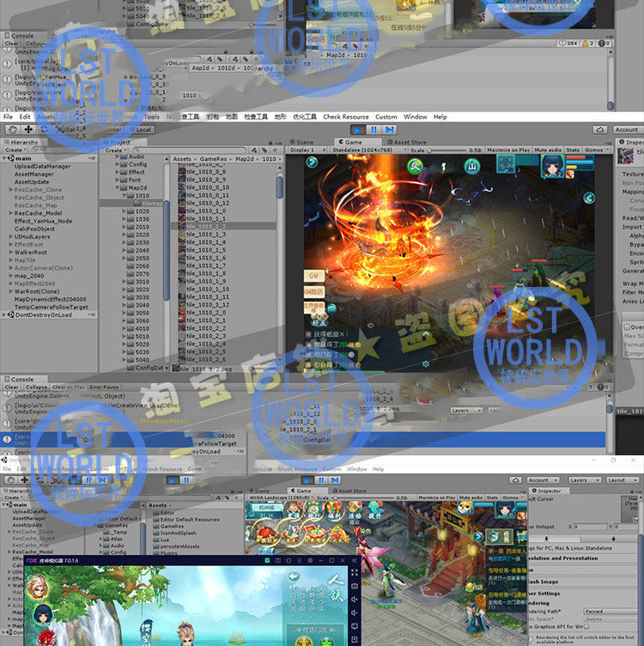Screen dimensions: 644x646
Task: Click Clear button in middle Console
Action: [x=11, y=387]
